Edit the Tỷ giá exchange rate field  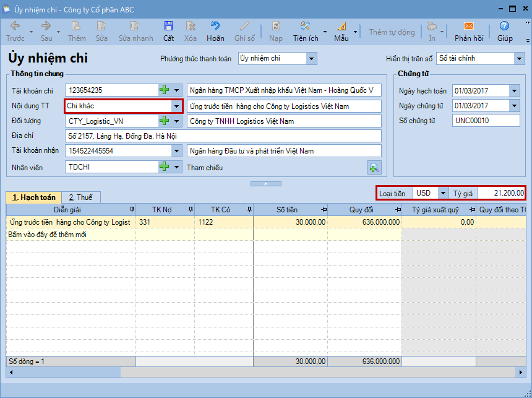point(501,193)
